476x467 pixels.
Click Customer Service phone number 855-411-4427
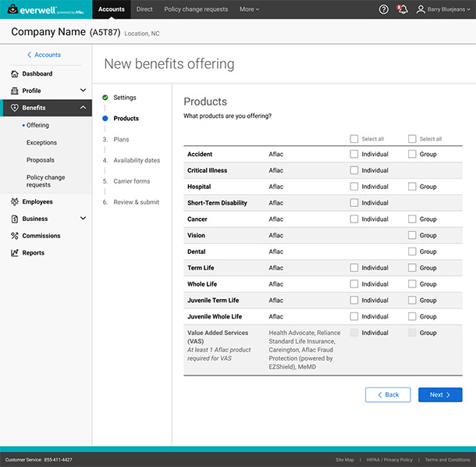pos(58,460)
